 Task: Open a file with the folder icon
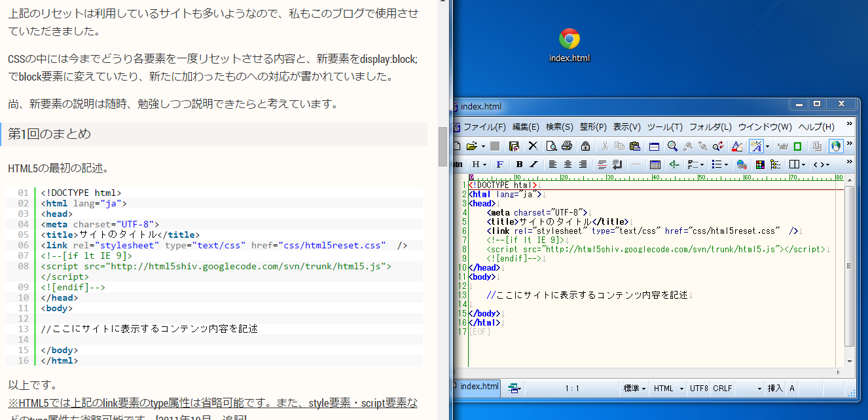[x=471, y=146]
